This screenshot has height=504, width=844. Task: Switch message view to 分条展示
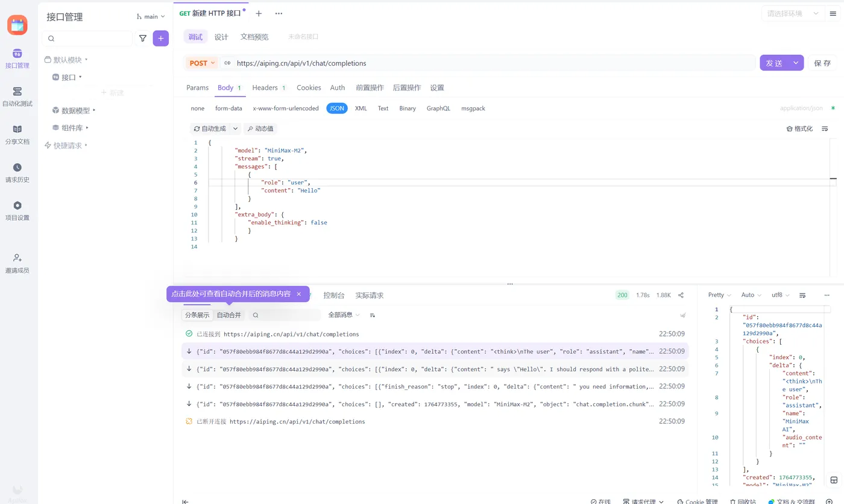pos(197,315)
